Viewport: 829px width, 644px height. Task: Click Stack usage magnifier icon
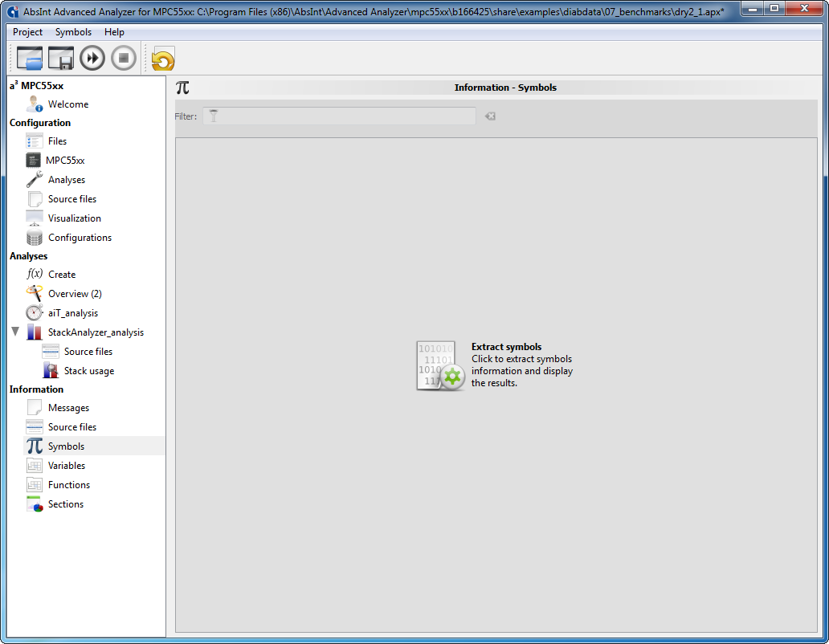[x=51, y=371]
